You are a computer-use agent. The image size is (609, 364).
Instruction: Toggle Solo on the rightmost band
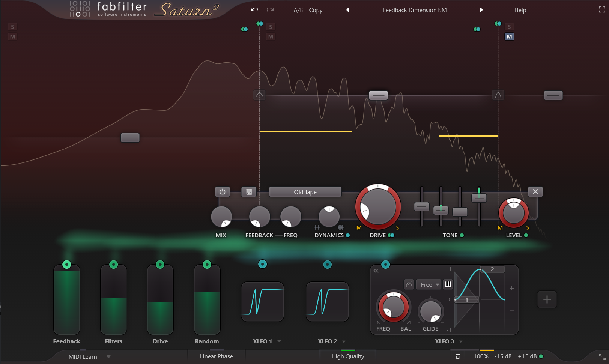(509, 26)
